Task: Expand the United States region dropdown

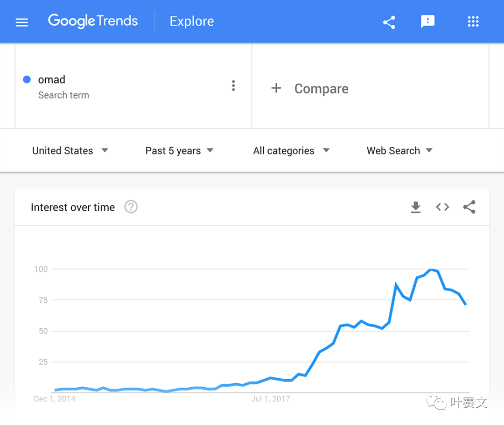Action: [70, 150]
